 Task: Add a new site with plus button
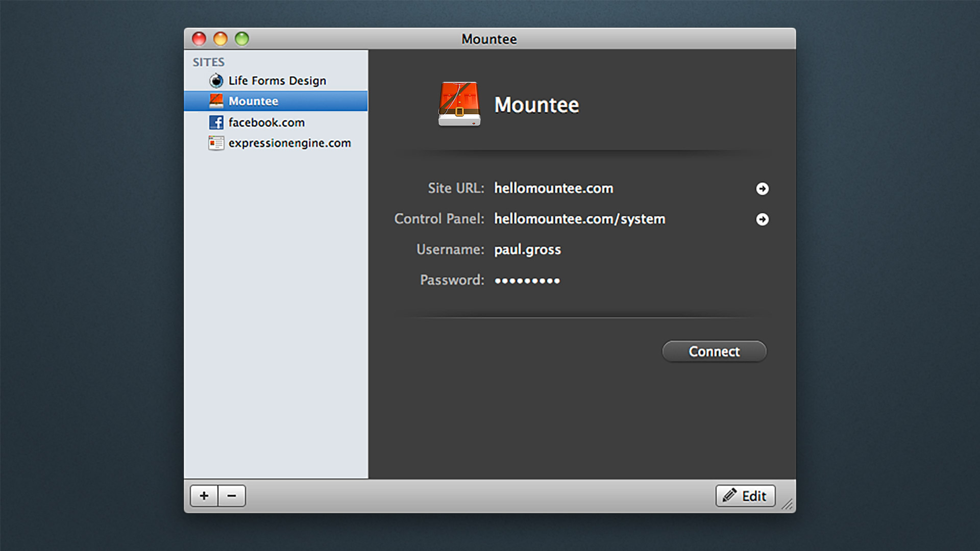(x=204, y=496)
